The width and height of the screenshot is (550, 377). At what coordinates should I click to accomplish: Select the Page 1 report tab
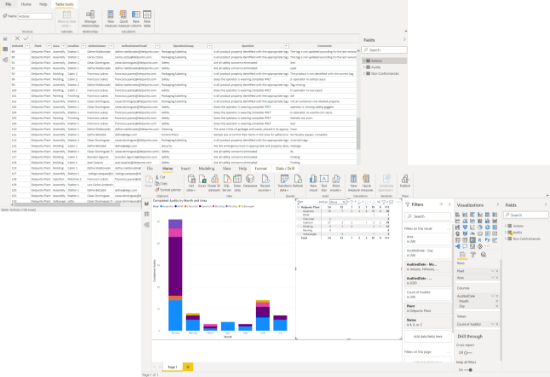(172, 367)
